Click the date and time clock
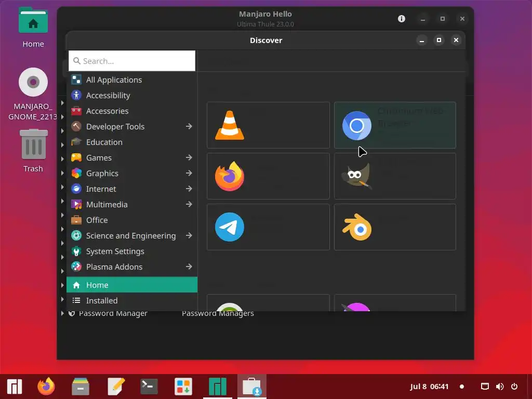The image size is (532, 399). (429, 387)
